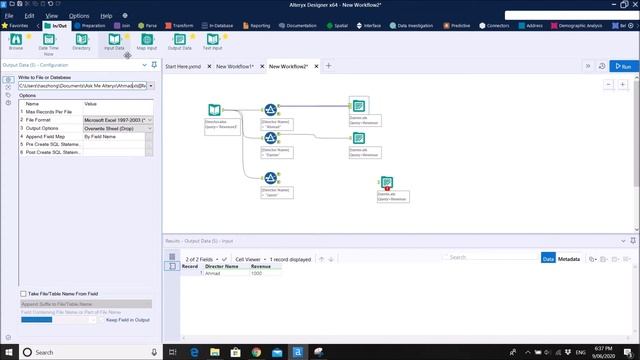
Task: Select the top Filter node for Ahmad
Action: [270, 109]
